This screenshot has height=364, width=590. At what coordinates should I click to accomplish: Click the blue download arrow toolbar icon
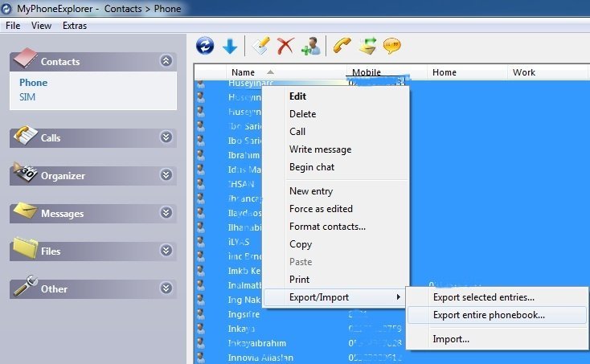pyautogui.click(x=230, y=47)
